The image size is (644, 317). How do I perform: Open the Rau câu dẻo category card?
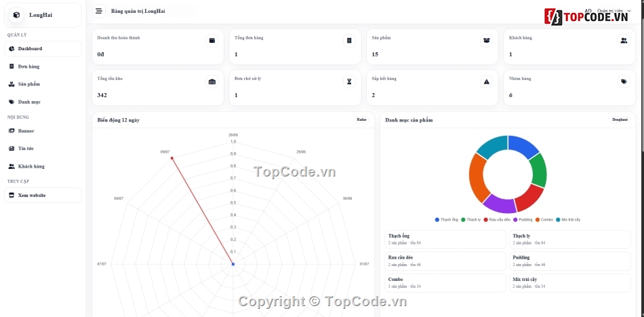tap(445, 261)
